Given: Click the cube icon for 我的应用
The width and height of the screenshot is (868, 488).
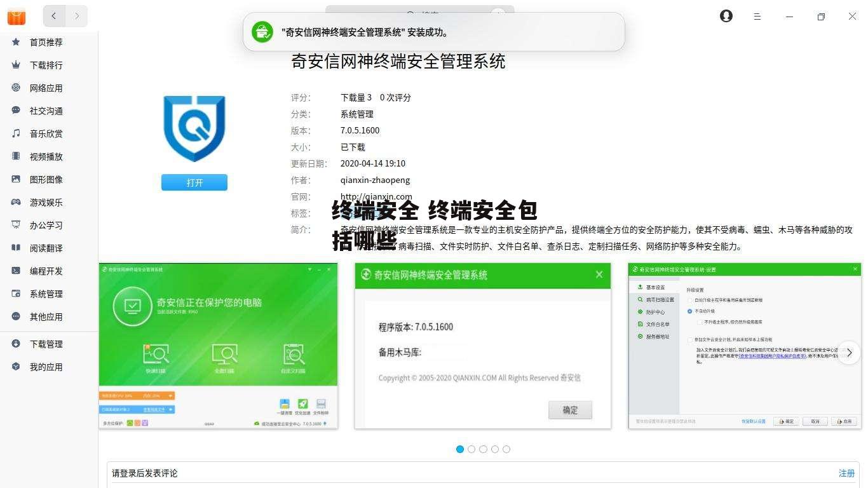Looking at the screenshot, I should [x=16, y=367].
